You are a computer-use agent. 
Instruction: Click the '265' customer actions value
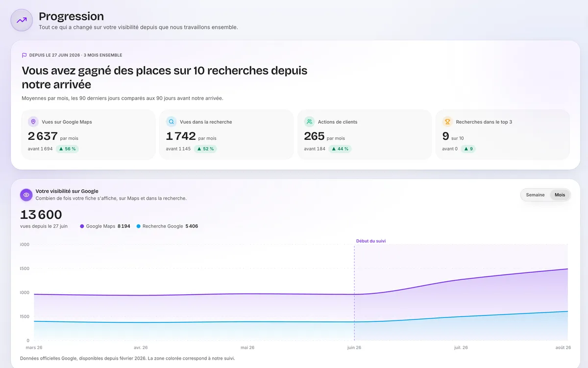coord(314,136)
